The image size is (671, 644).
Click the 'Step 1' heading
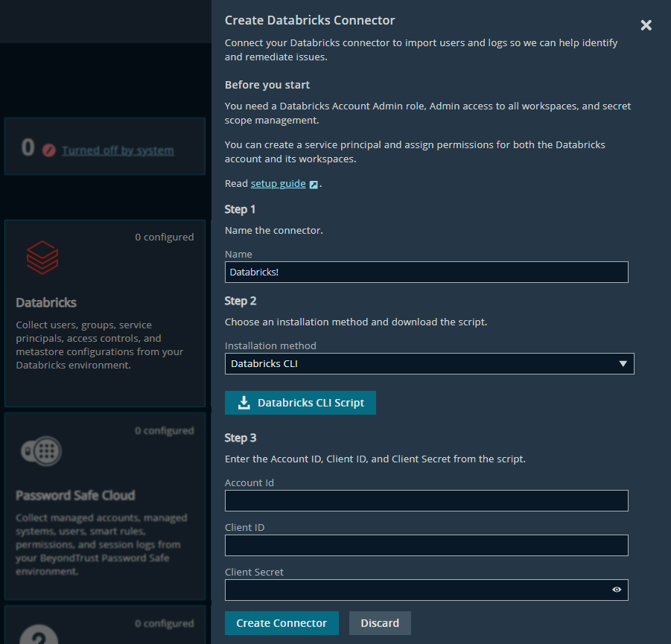pyautogui.click(x=240, y=209)
